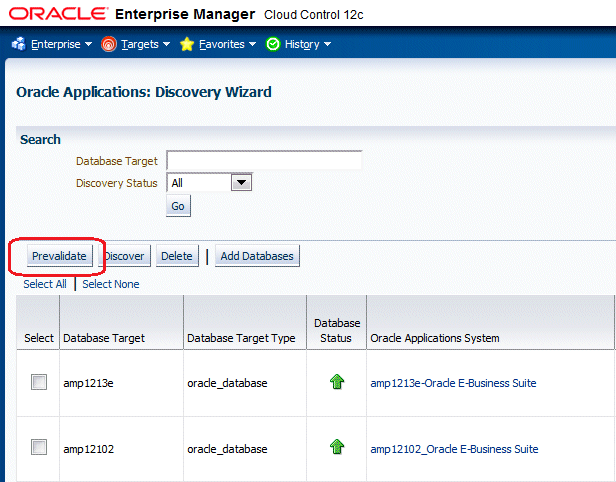Click the Delete button

(177, 256)
